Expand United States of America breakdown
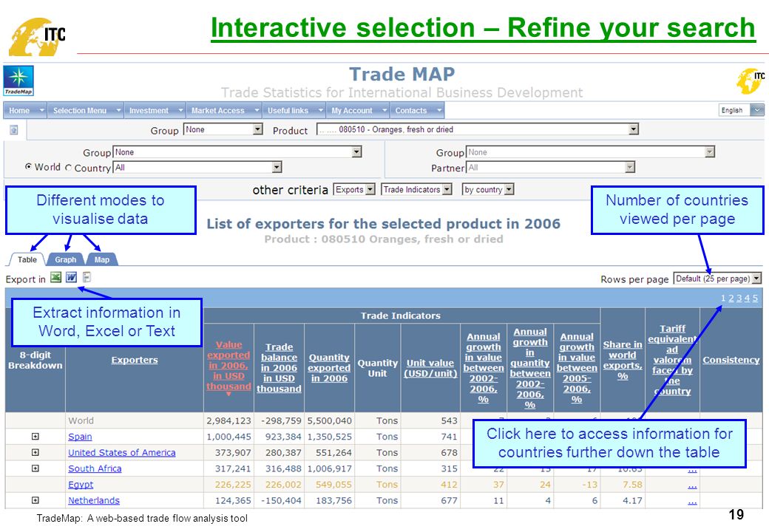This screenshot has width=769, height=532. 35,453
